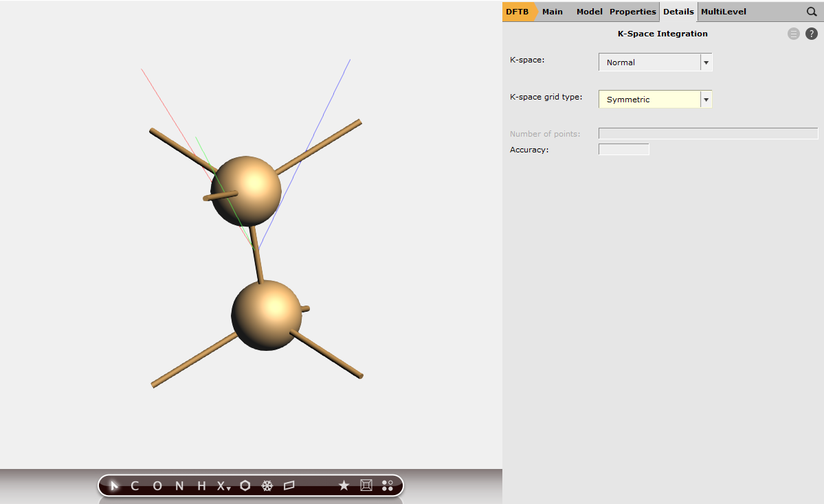Click the question mark help button
This screenshot has width=824, height=504.
812,33
